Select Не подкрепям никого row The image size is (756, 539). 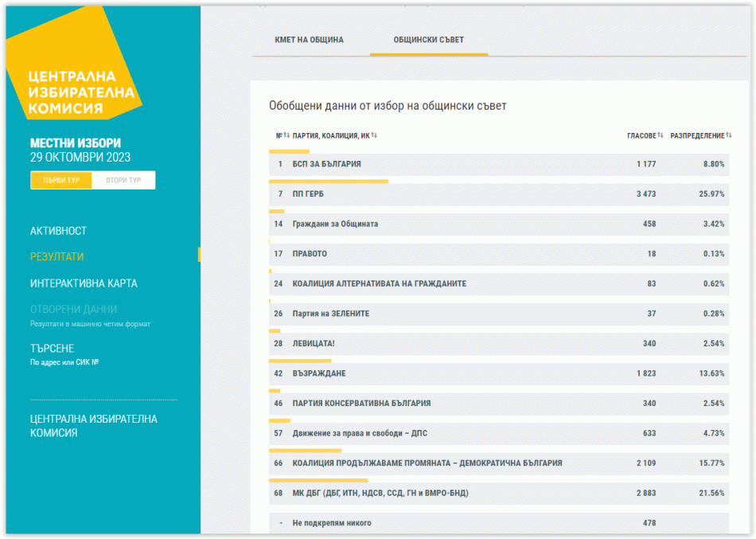pyautogui.click(x=499, y=523)
